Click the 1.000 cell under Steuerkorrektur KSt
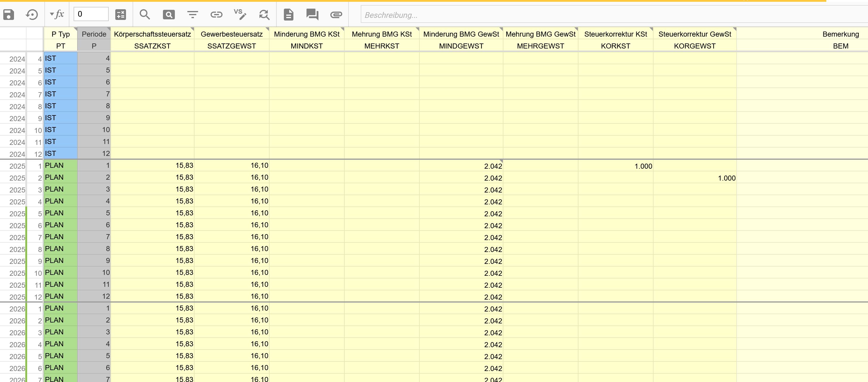The image size is (868, 382). [615, 166]
